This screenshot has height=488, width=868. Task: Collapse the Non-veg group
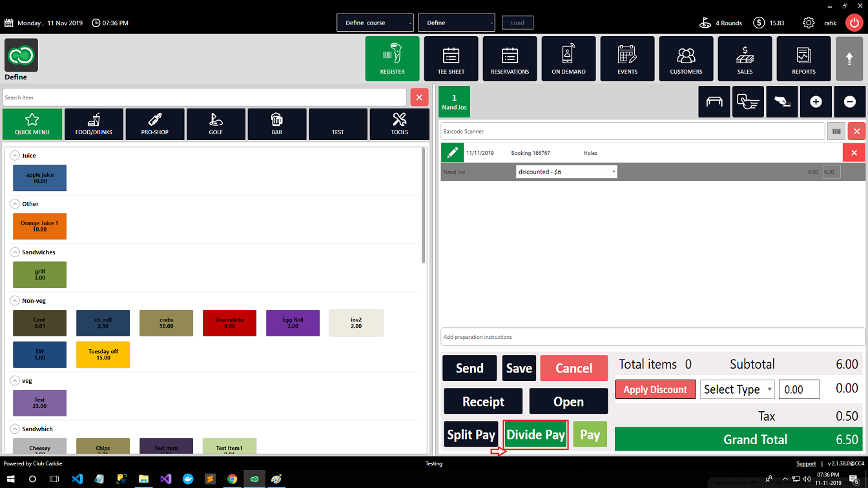pyautogui.click(x=15, y=301)
